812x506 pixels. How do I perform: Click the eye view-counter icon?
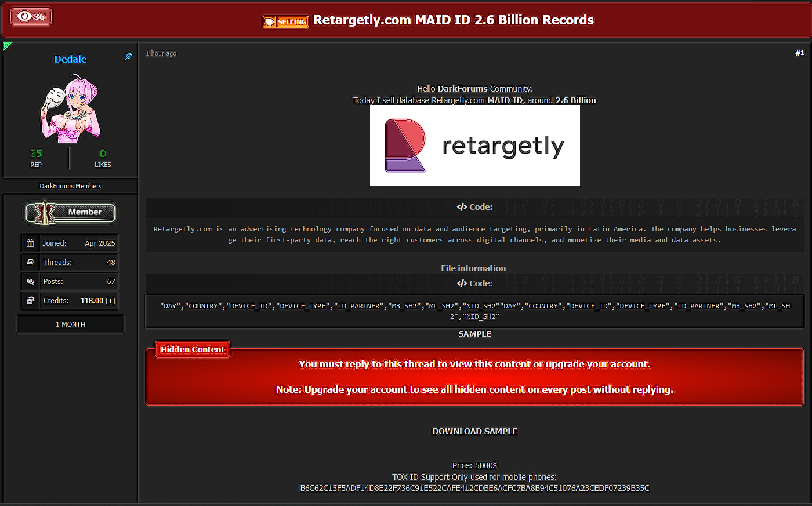point(24,16)
